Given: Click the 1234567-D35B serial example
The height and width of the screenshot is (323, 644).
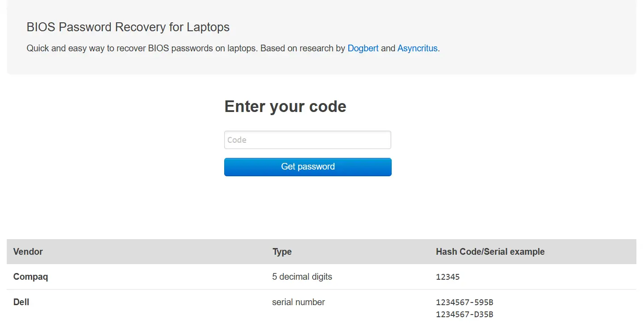Looking at the screenshot, I should point(464,315).
